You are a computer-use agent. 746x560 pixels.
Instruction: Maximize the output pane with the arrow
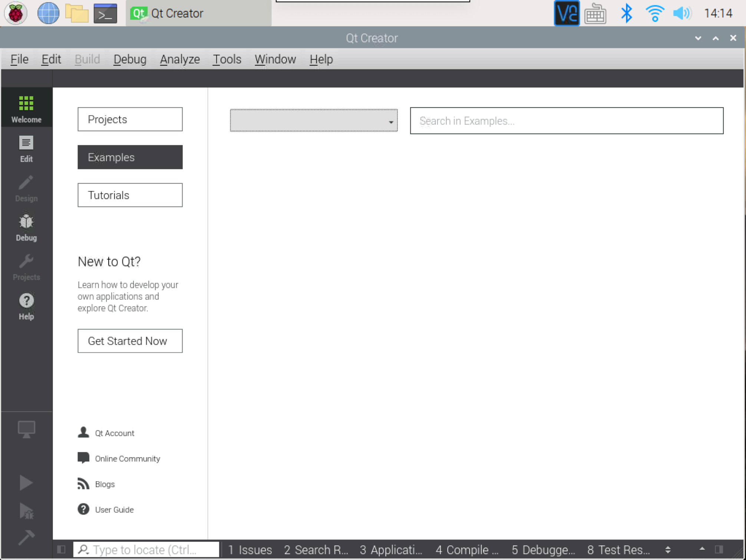(702, 549)
